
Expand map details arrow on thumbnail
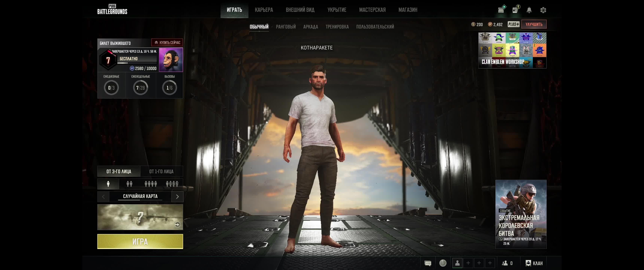[177, 225]
